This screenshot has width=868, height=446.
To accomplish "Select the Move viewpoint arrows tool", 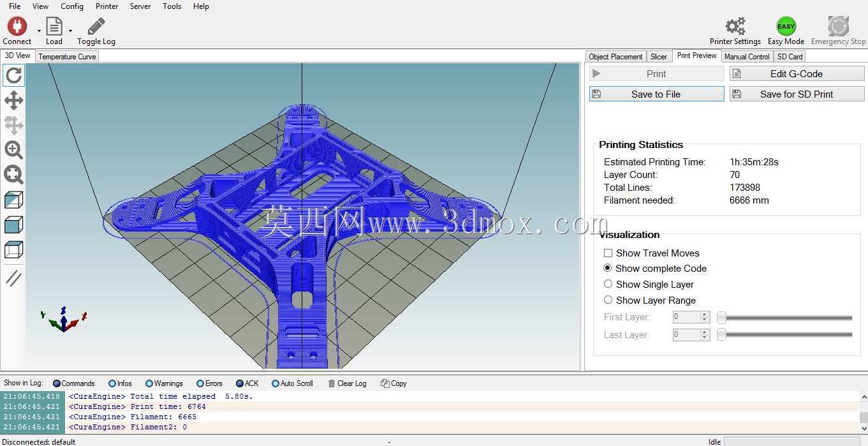I will click(x=13, y=100).
